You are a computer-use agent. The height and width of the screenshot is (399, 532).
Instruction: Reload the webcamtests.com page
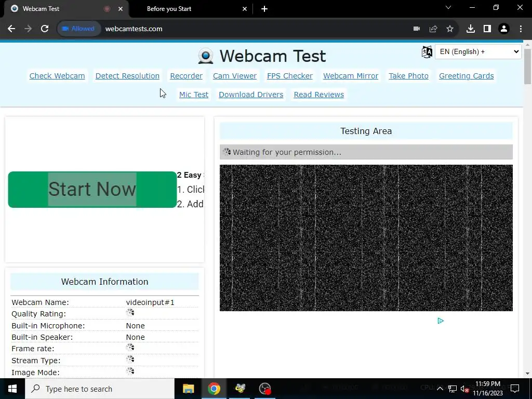(x=45, y=29)
